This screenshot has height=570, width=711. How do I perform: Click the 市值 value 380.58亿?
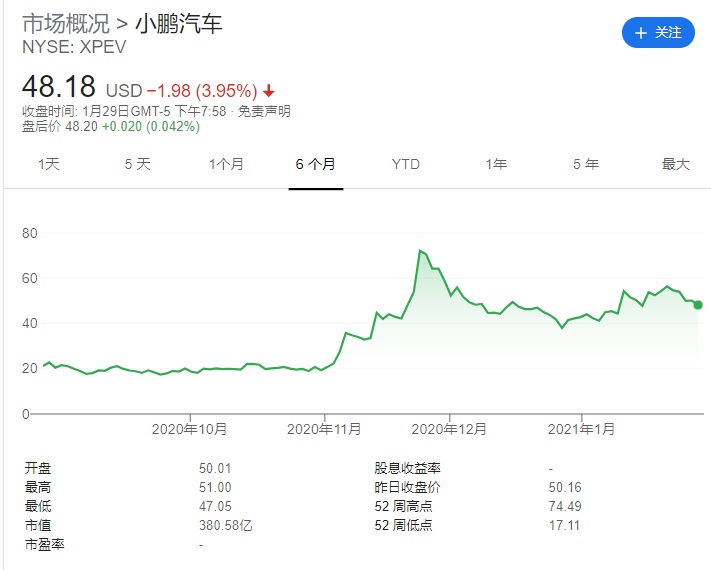(225, 525)
